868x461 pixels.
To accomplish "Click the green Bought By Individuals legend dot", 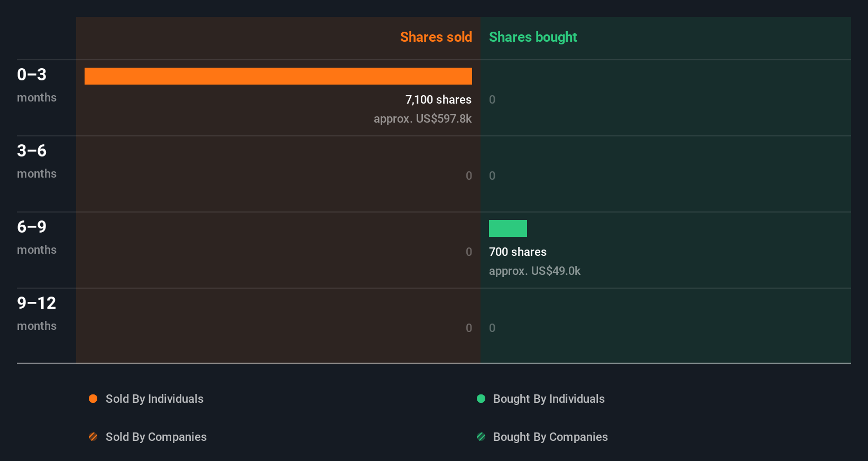I will pyautogui.click(x=481, y=399).
